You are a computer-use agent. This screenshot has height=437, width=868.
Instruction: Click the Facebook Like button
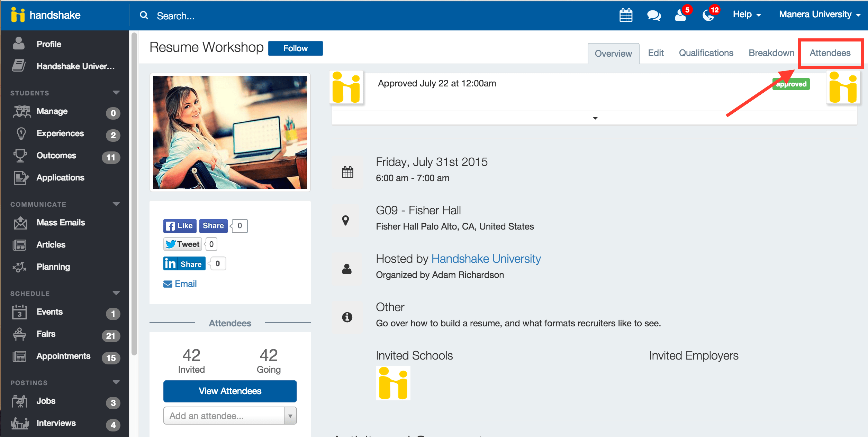point(180,226)
